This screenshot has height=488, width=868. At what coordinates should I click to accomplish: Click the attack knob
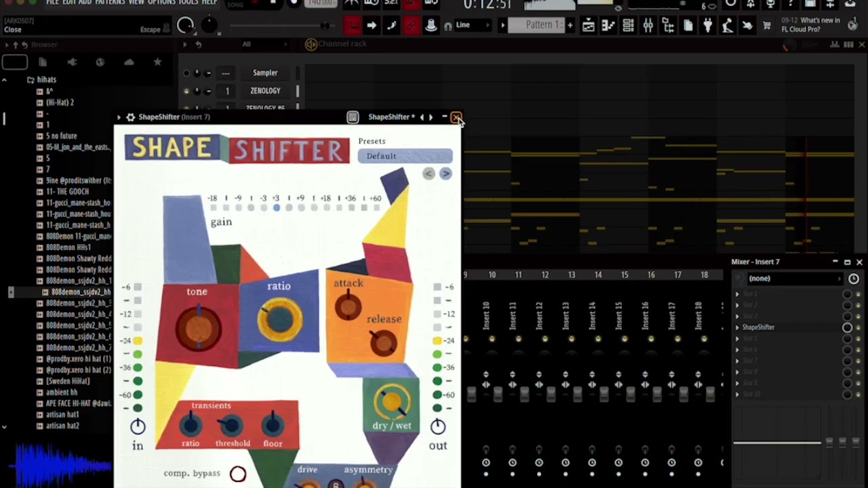(x=348, y=307)
